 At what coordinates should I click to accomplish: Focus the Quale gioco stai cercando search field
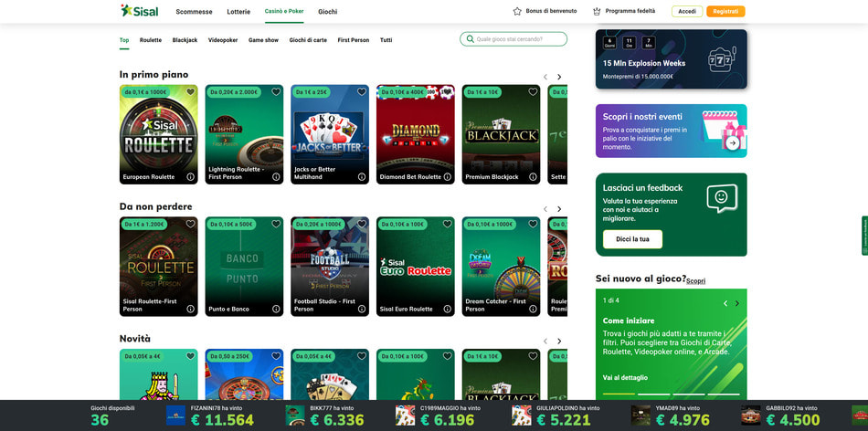[x=513, y=39]
